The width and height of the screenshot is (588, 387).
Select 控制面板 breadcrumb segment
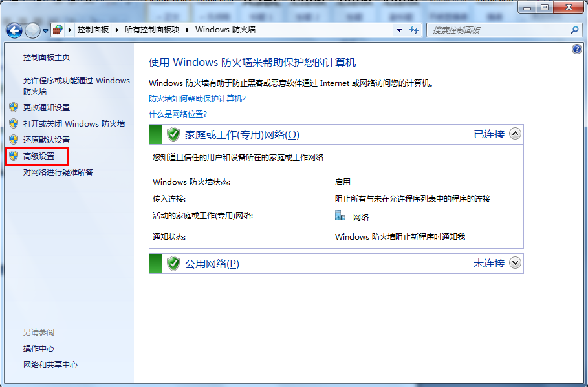click(x=93, y=30)
